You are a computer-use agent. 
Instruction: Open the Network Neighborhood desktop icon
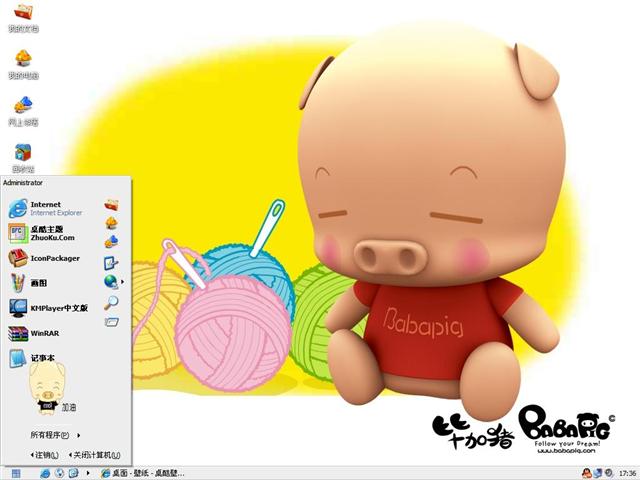click(23, 111)
